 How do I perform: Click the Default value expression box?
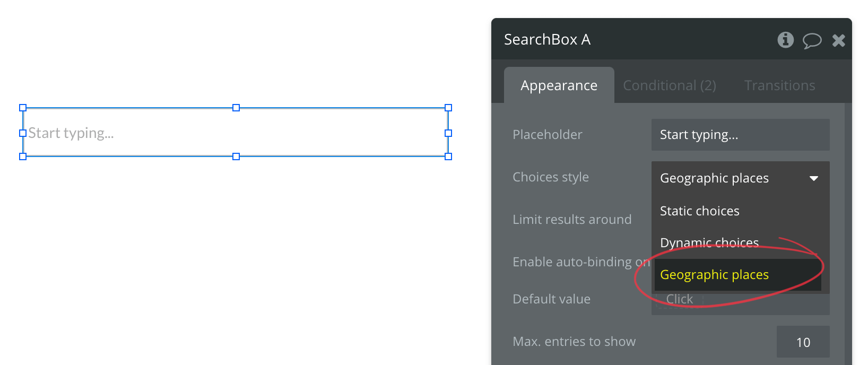tap(680, 300)
